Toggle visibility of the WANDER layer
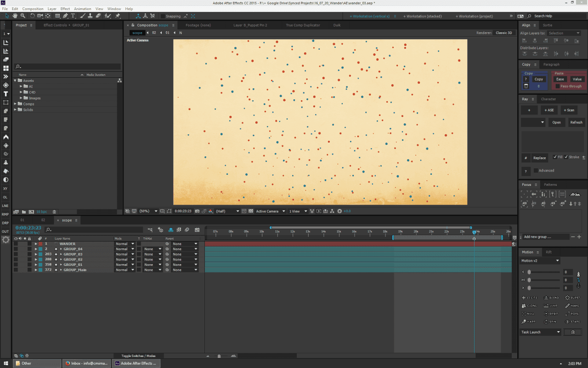 (16, 243)
